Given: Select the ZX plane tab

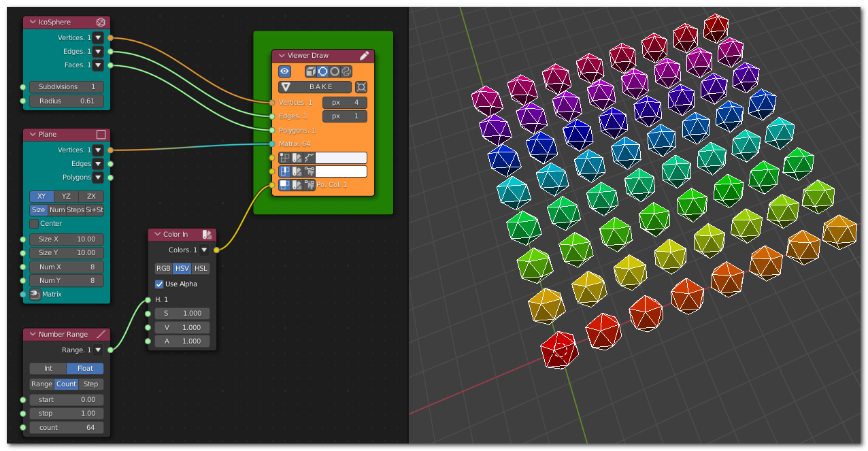Looking at the screenshot, I should pos(91,197).
